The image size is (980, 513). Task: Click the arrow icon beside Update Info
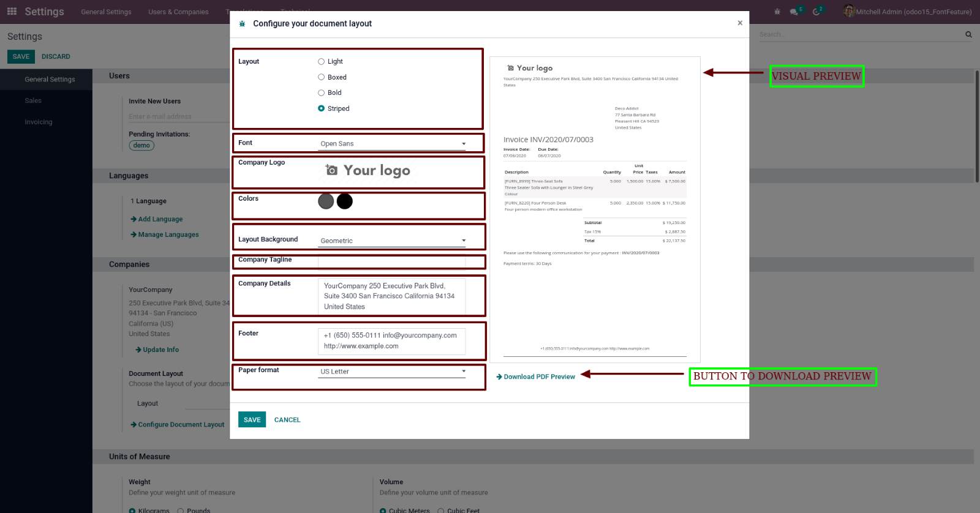pyautogui.click(x=138, y=350)
